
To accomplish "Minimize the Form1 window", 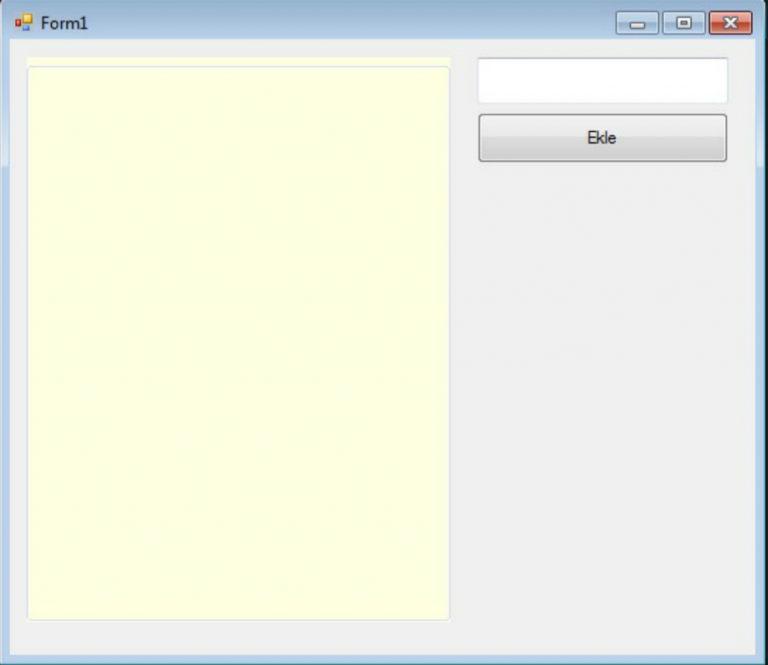I will pos(636,23).
